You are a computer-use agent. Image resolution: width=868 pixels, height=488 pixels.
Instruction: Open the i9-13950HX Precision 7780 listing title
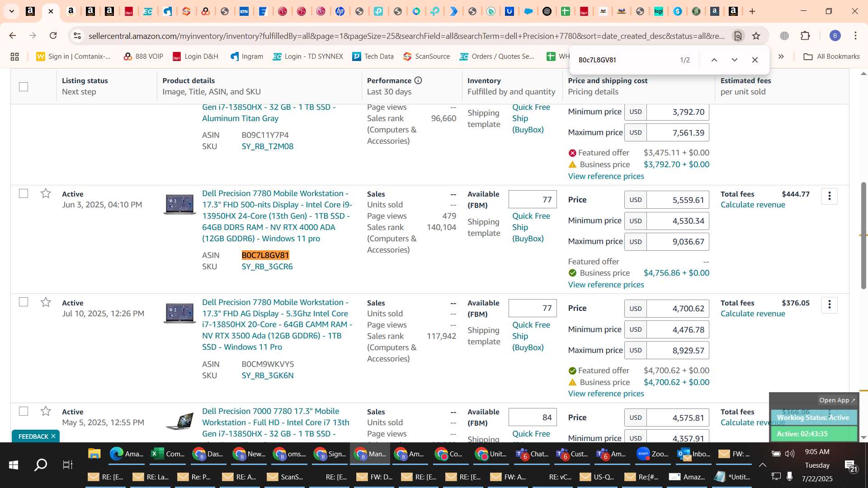pos(277,216)
